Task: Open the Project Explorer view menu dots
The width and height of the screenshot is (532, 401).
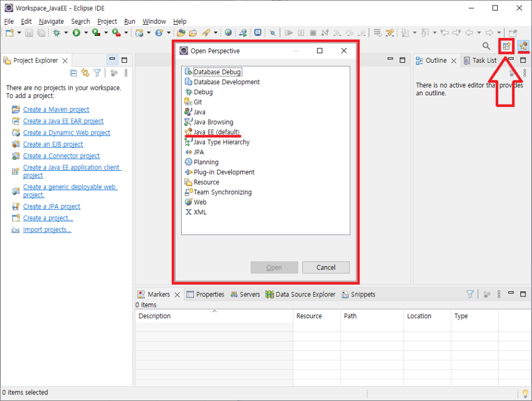Action: click(x=126, y=73)
